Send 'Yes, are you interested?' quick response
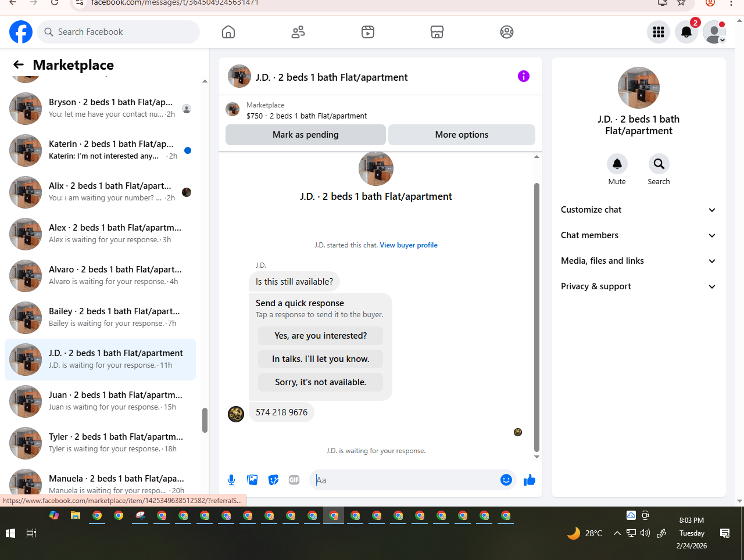The height and width of the screenshot is (560, 744). (x=321, y=336)
